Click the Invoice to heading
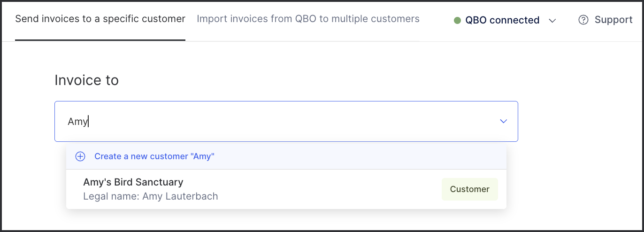This screenshot has height=232, width=644. pyautogui.click(x=86, y=80)
